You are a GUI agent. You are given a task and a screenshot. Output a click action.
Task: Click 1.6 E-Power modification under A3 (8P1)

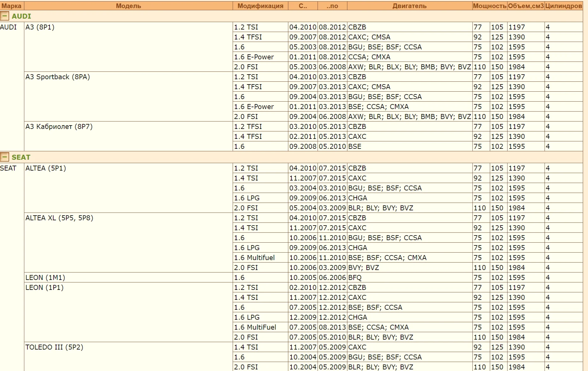pyautogui.click(x=260, y=57)
